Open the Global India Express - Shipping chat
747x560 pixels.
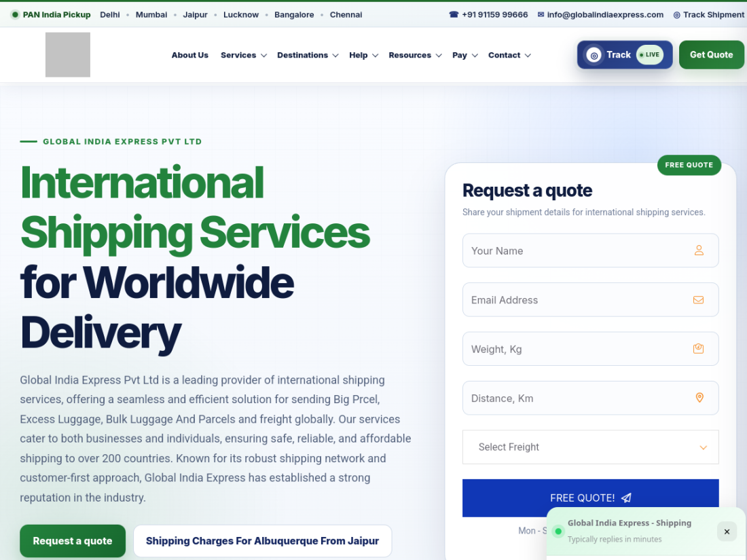pyautogui.click(x=629, y=523)
